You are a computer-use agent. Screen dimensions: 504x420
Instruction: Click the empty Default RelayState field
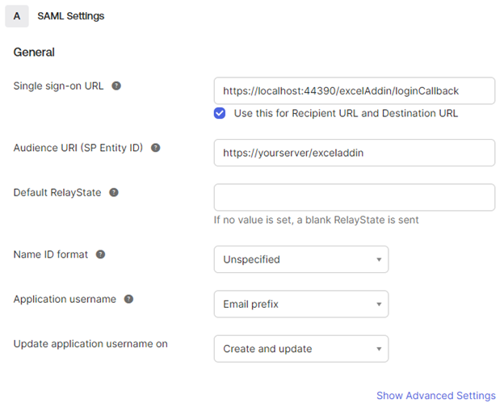[354, 197]
